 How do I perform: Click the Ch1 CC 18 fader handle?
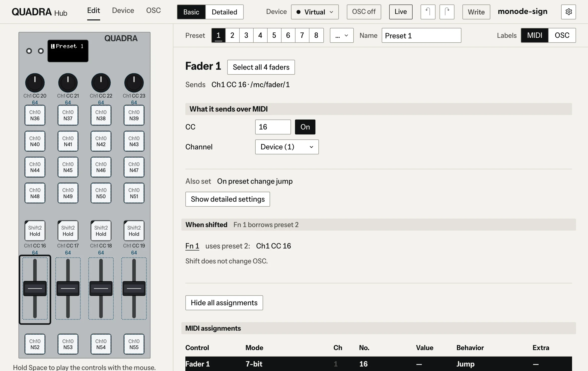coord(101,288)
